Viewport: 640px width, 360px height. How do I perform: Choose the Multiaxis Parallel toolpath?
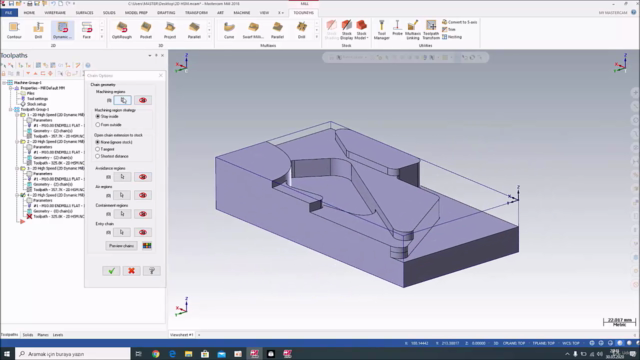[x=278, y=30]
